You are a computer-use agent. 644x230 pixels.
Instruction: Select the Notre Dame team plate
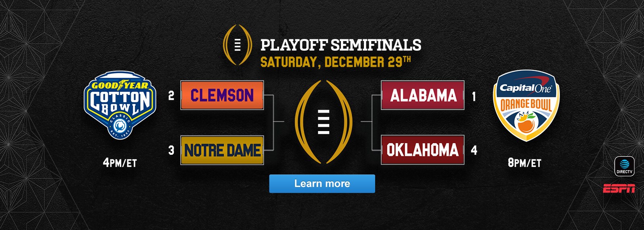point(222,150)
